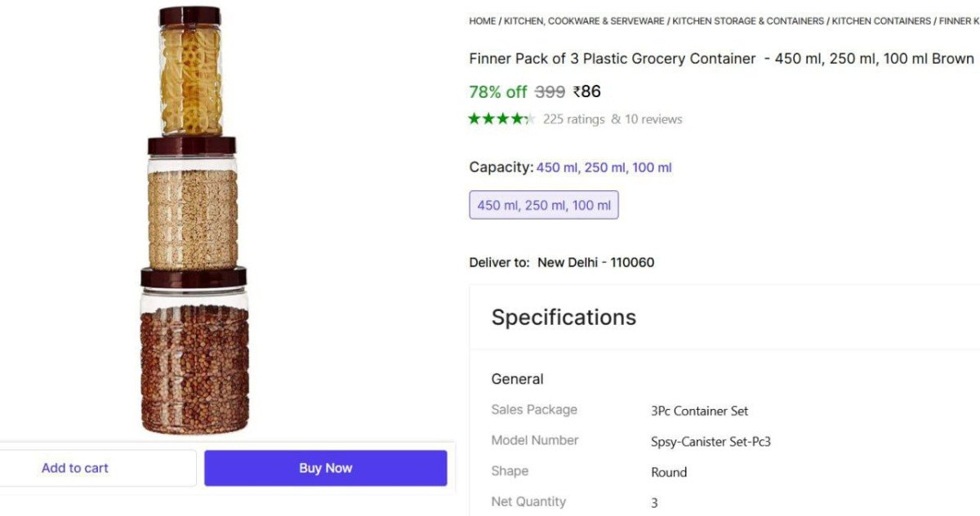This screenshot has width=980, height=516.
Task: Click the General specifications subheading
Action: [x=517, y=379]
